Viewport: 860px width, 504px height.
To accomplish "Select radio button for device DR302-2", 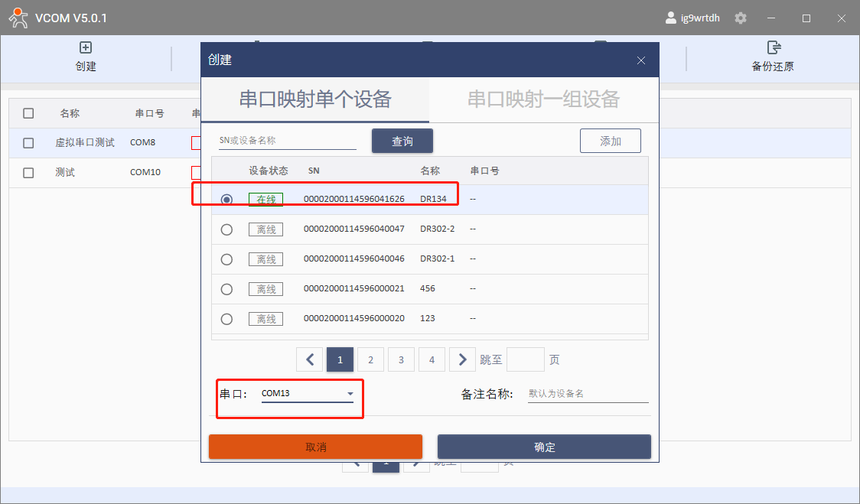I will click(x=226, y=229).
